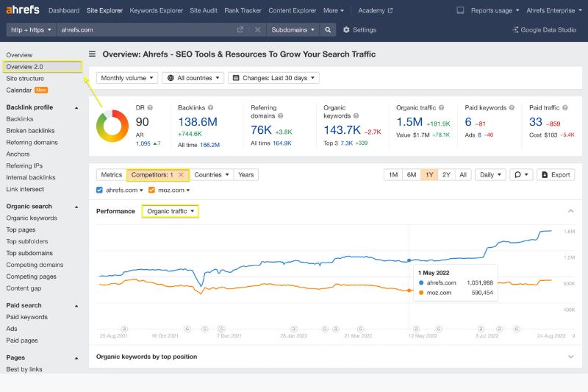
Task: Open the Monthly volume dropdown
Action: click(x=127, y=78)
